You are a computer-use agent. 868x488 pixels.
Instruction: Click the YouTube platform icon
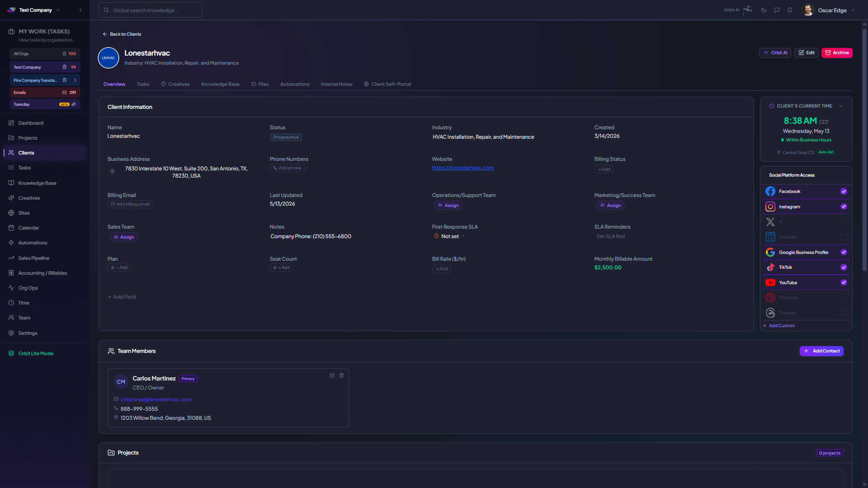(x=770, y=283)
